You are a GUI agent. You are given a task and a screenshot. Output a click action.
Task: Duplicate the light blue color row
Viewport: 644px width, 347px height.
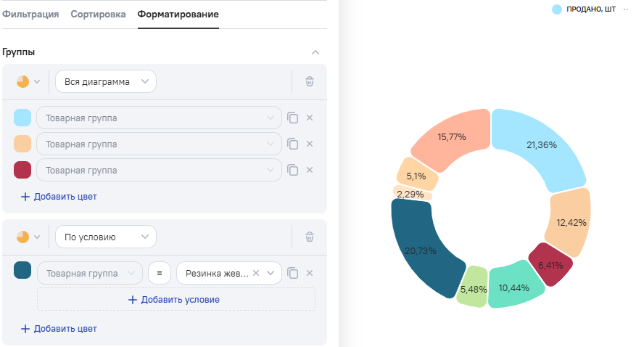pos(293,118)
